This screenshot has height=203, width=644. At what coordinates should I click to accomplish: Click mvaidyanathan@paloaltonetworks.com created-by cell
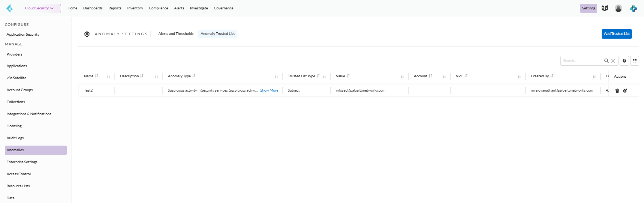pos(562,90)
